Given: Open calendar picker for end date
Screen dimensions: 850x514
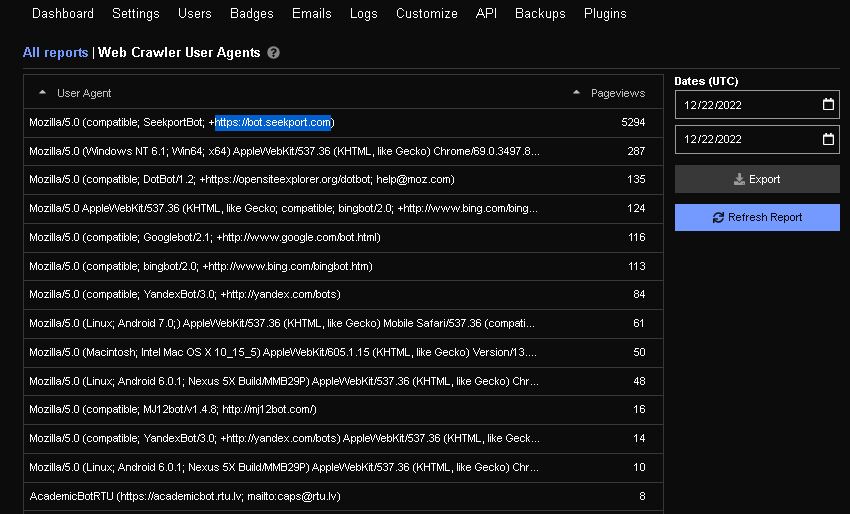Looking at the screenshot, I should click(828, 139).
